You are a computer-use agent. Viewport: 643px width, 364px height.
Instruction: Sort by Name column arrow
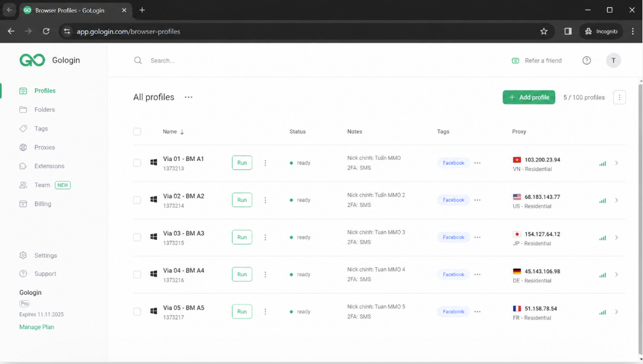pyautogui.click(x=182, y=132)
